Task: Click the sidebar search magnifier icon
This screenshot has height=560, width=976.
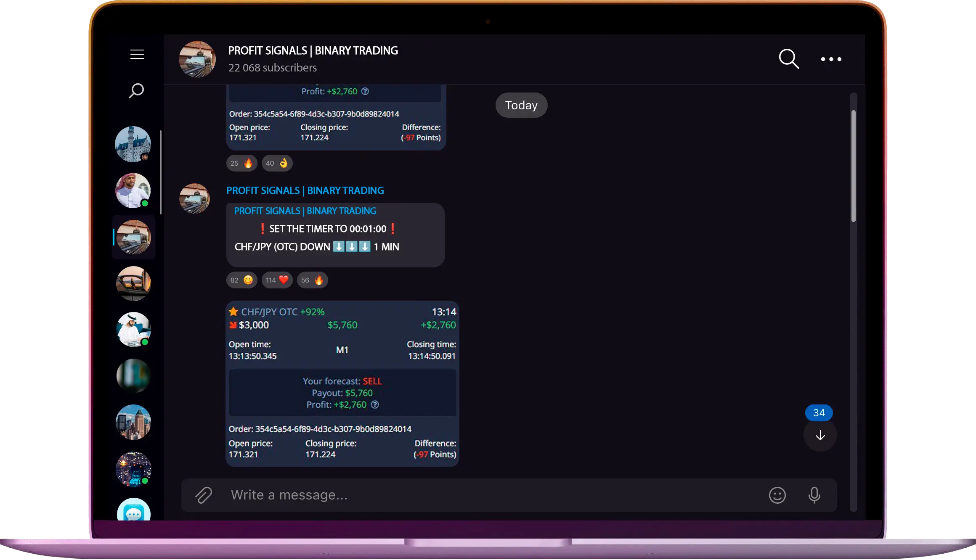Action: 136,90
